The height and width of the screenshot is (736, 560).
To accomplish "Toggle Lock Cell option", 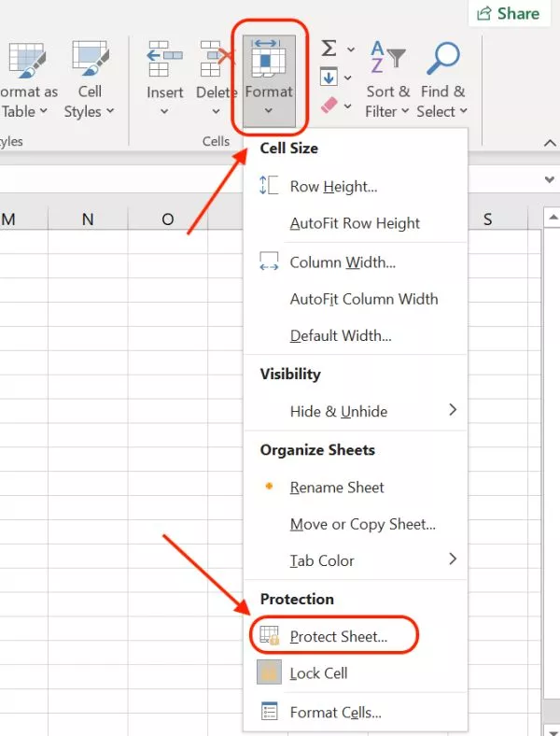I will tap(318, 673).
